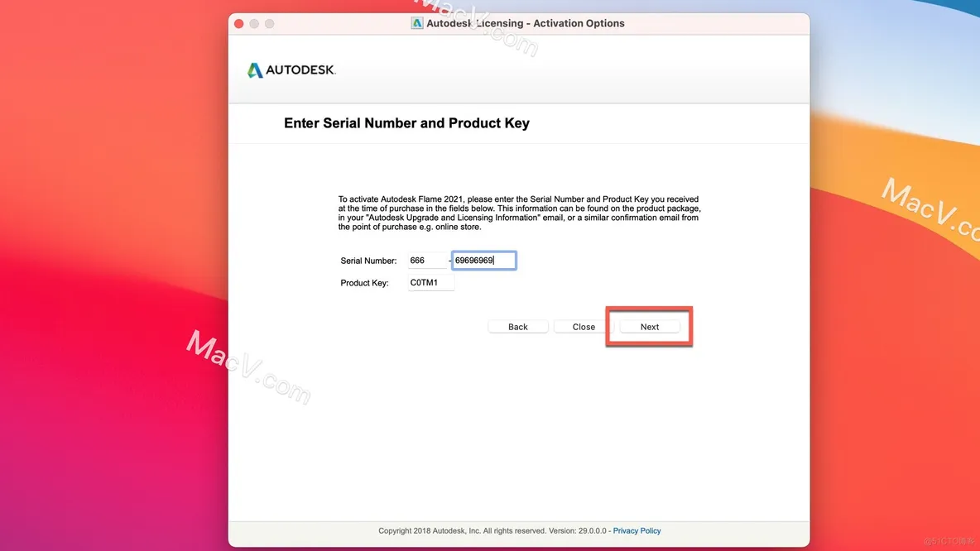Viewport: 980px width, 551px height.
Task: Click the Enter Serial Number and Product Key heading
Action: (406, 123)
